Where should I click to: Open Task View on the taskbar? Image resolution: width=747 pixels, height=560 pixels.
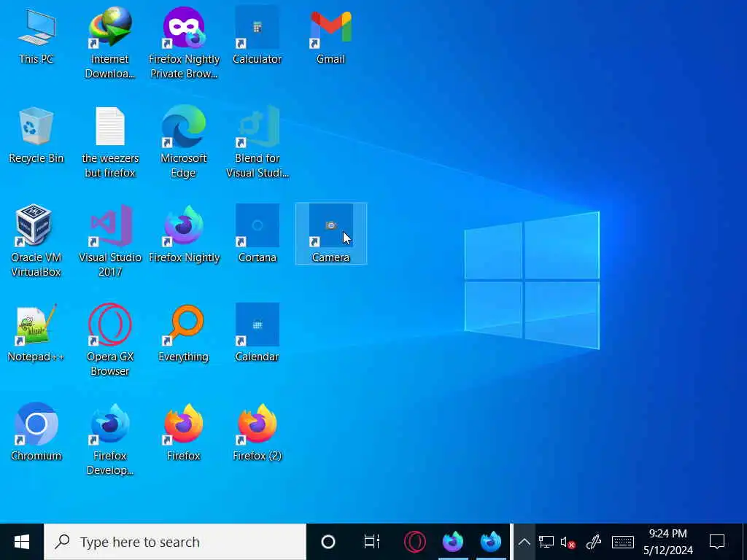[371, 542]
